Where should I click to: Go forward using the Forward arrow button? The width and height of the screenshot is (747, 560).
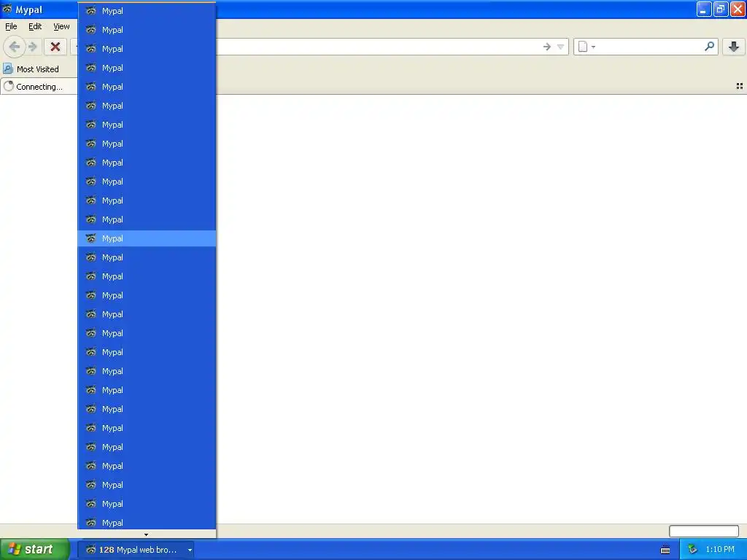33,47
